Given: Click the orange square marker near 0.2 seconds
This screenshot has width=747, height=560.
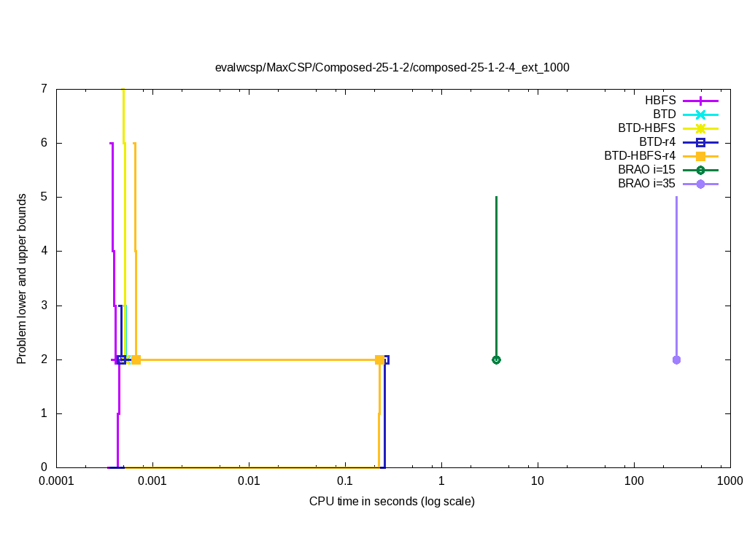Looking at the screenshot, I should (x=379, y=359).
